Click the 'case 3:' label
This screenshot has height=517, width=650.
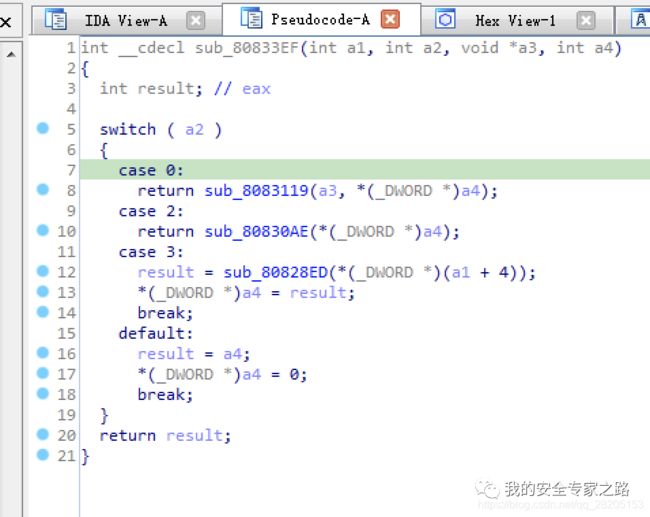coord(150,252)
